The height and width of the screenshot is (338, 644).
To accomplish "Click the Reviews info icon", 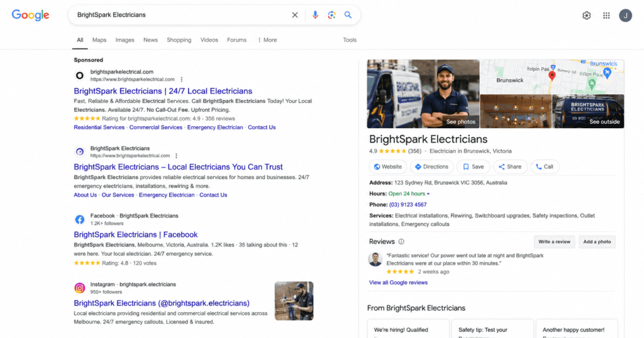I will (x=401, y=242).
